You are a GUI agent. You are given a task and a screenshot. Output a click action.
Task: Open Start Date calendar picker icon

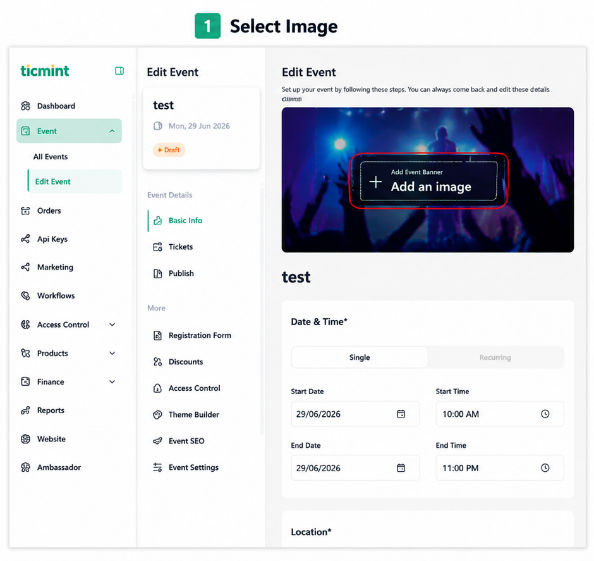401,414
